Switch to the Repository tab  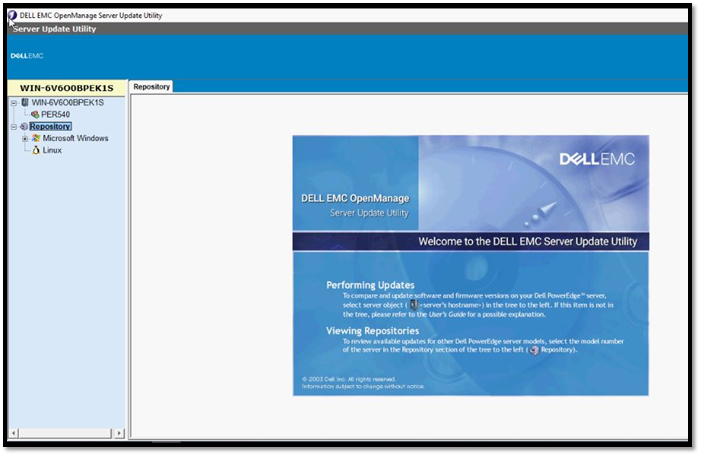click(152, 87)
